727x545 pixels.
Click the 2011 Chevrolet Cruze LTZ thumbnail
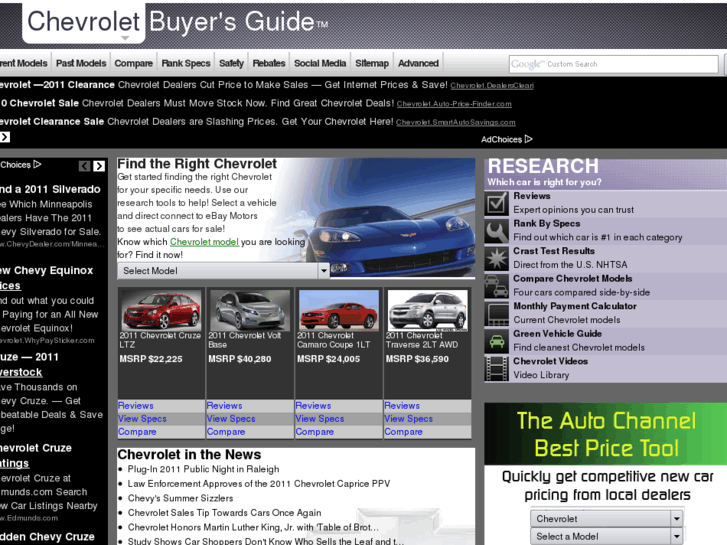pos(161,310)
